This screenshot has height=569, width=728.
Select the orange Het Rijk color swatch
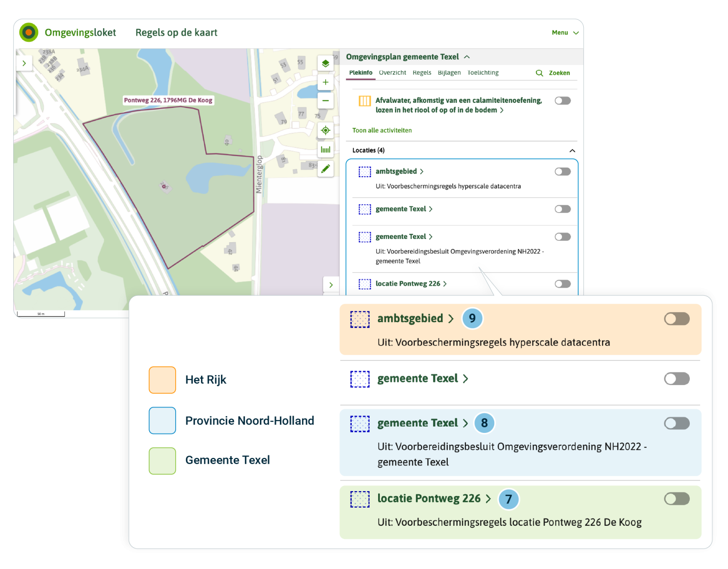pyautogui.click(x=162, y=379)
